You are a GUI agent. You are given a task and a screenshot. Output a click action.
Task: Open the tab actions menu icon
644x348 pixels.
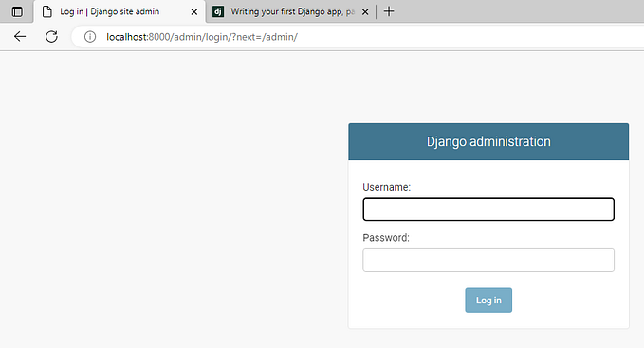[17, 12]
